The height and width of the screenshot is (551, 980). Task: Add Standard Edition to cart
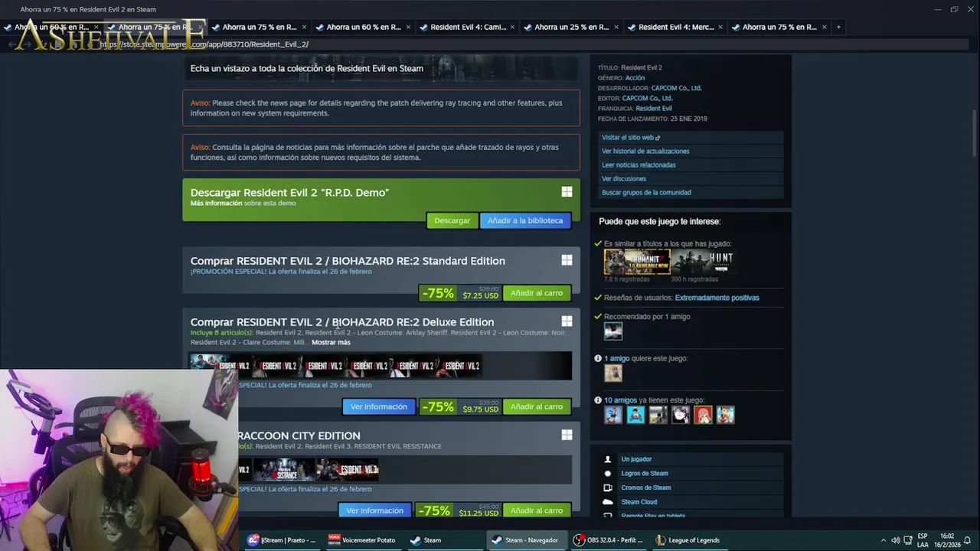pos(536,293)
